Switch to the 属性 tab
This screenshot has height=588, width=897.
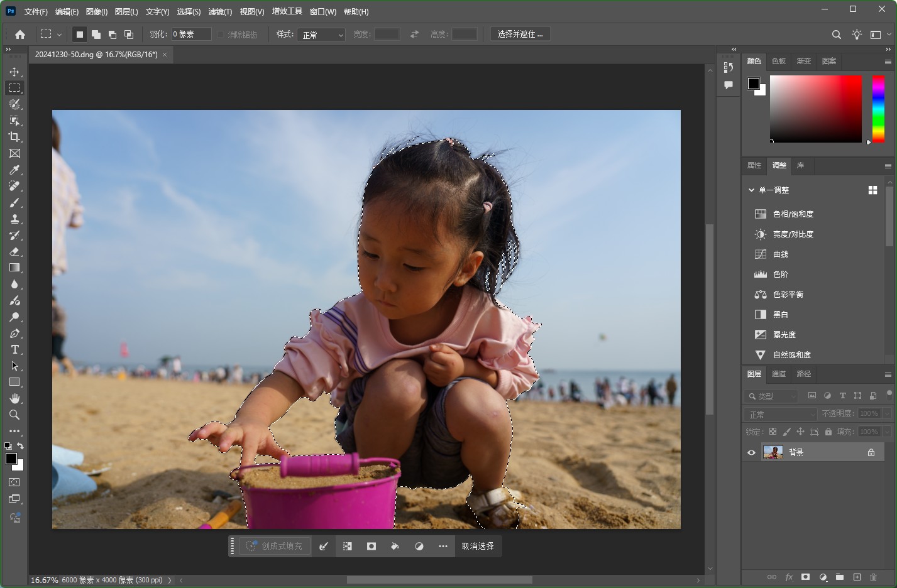(754, 165)
